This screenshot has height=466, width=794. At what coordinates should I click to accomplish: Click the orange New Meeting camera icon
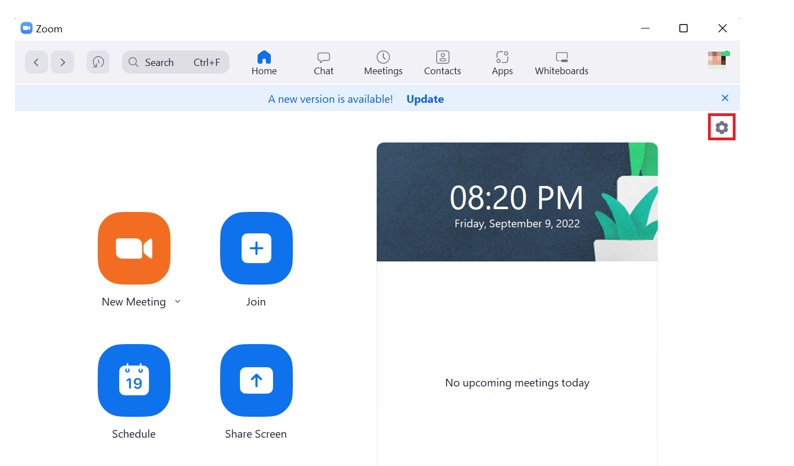point(134,248)
